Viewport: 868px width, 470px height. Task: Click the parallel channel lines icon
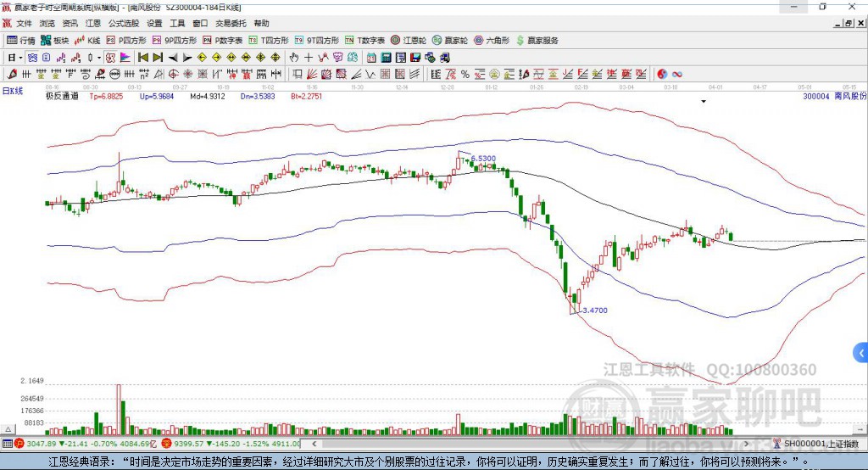(415, 74)
